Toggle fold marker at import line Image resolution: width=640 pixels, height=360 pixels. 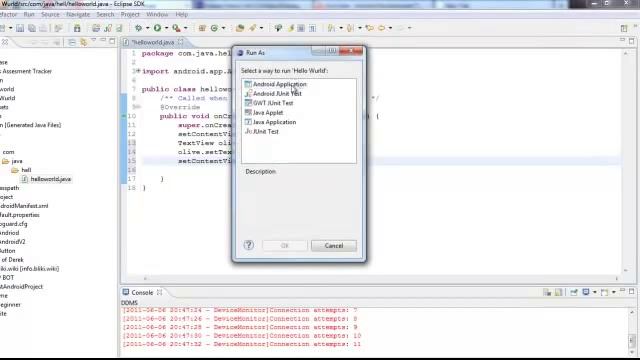pyautogui.click(x=138, y=71)
